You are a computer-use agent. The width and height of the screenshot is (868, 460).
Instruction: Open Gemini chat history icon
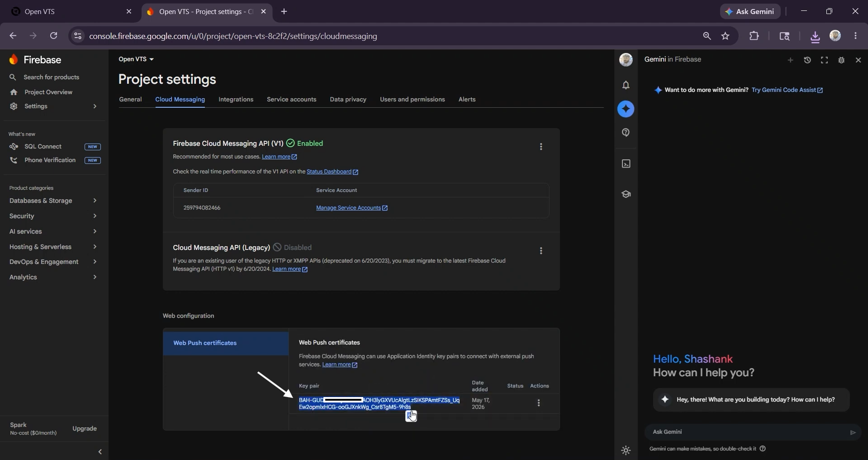pyautogui.click(x=807, y=60)
